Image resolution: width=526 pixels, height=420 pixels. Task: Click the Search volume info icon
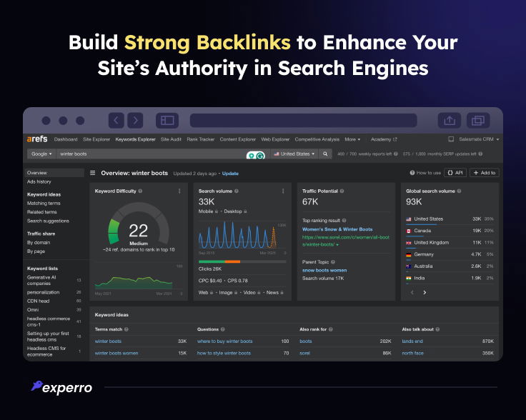(236, 191)
